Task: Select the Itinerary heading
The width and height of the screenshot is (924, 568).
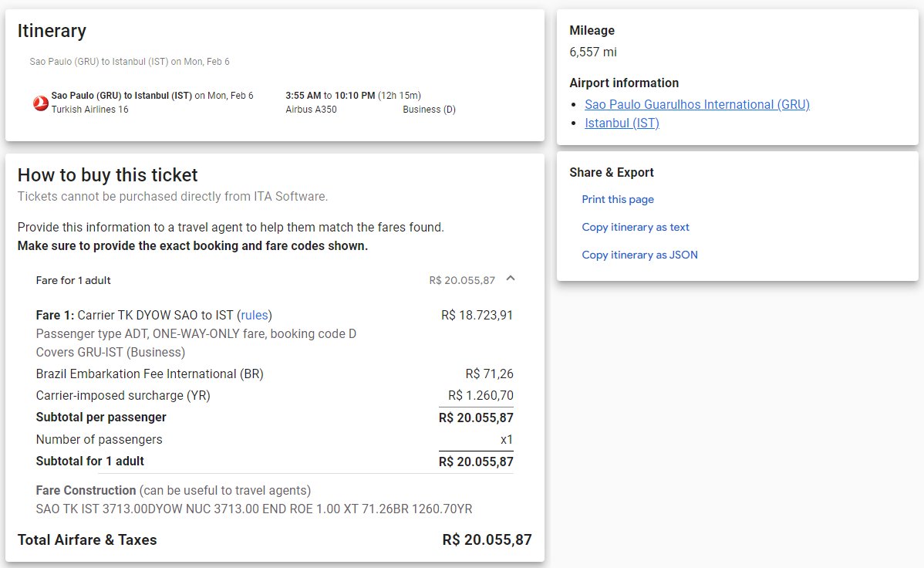Action: coord(52,30)
